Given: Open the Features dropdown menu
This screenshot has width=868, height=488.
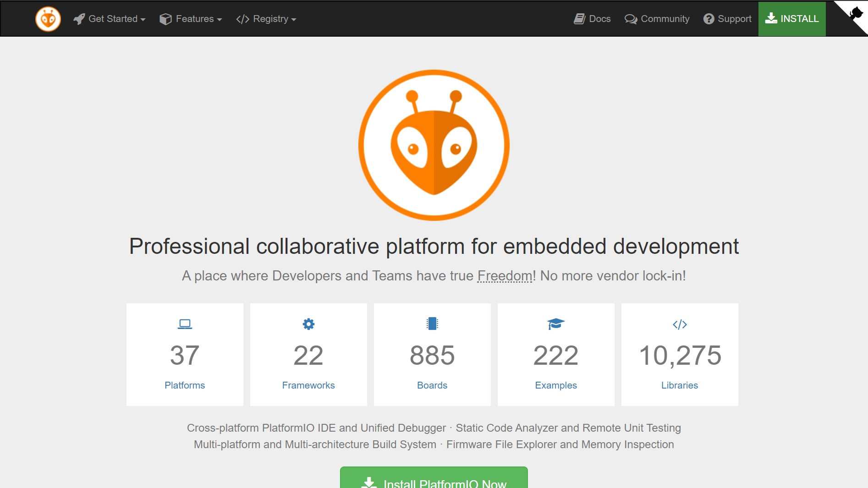Looking at the screenshot, I should click(x=191, y=19).
